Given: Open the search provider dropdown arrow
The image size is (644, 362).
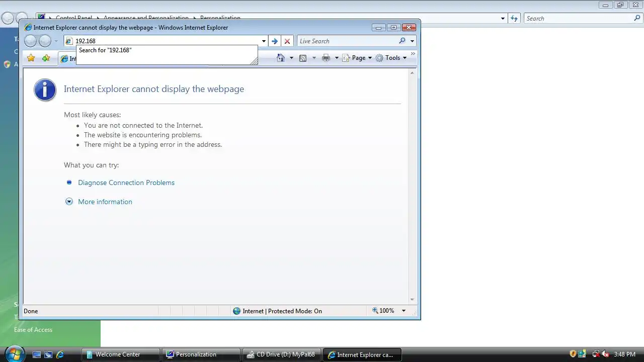Looking at the screenshot, I should pos(412,41).
